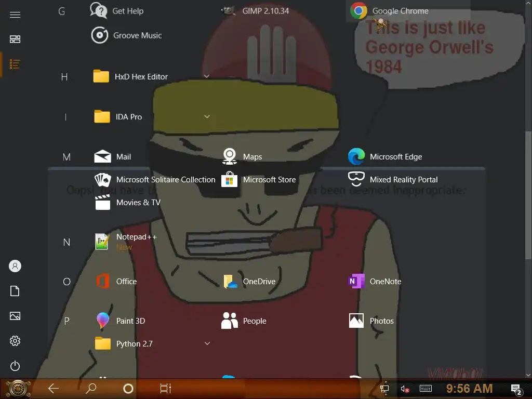Click the Groove Music label
Viewport: 532px width, 399px height.
pyautogui.click(x=137, y=35)
